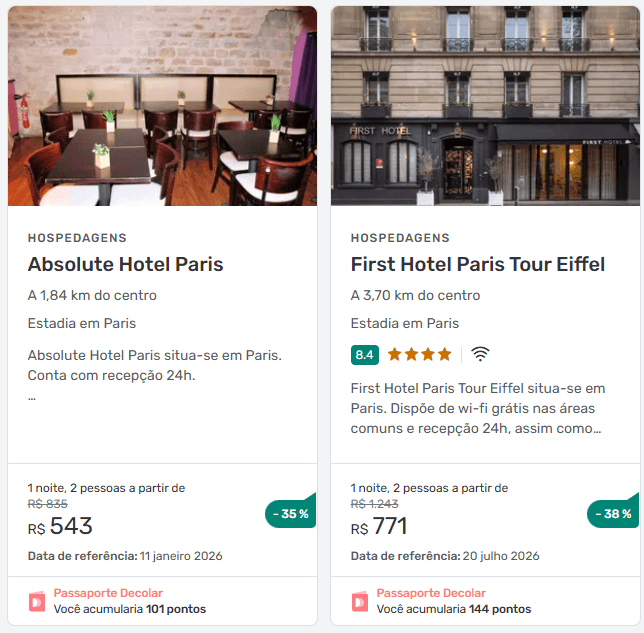Image resolution: width=644 pixels, height=633 pixels.
Task: Click the -38 % discount tag
Action: pyautogui.click(x=613, y=513)
